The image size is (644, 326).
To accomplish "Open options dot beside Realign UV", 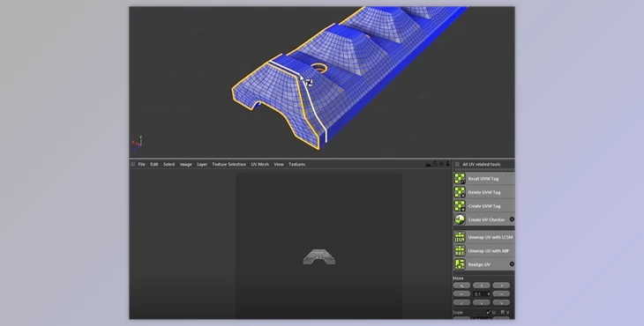I will (512, 264).
